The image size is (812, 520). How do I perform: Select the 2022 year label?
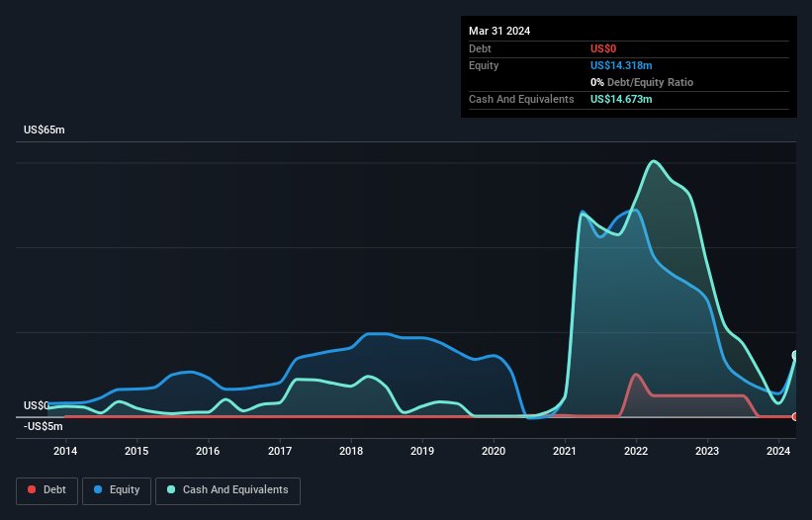[636, 452]
